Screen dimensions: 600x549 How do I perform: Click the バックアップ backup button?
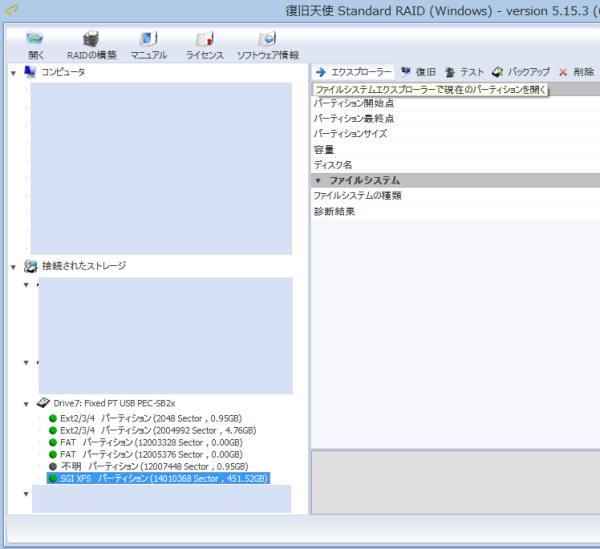[x=520, y=72]
